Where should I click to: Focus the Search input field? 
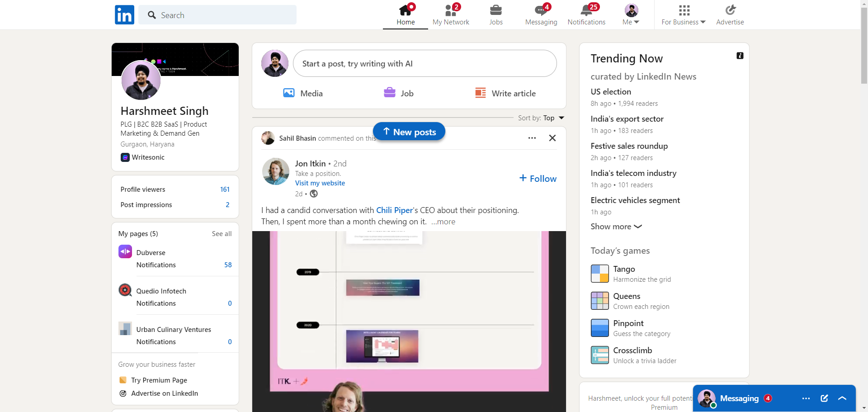click(x=217, y=15)
